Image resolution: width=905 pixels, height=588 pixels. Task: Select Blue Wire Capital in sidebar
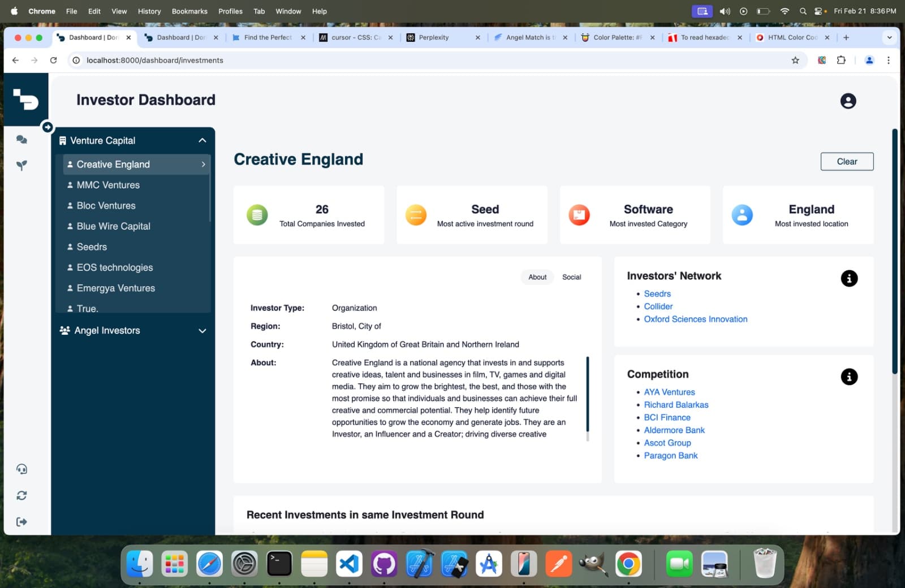(136, 227)
